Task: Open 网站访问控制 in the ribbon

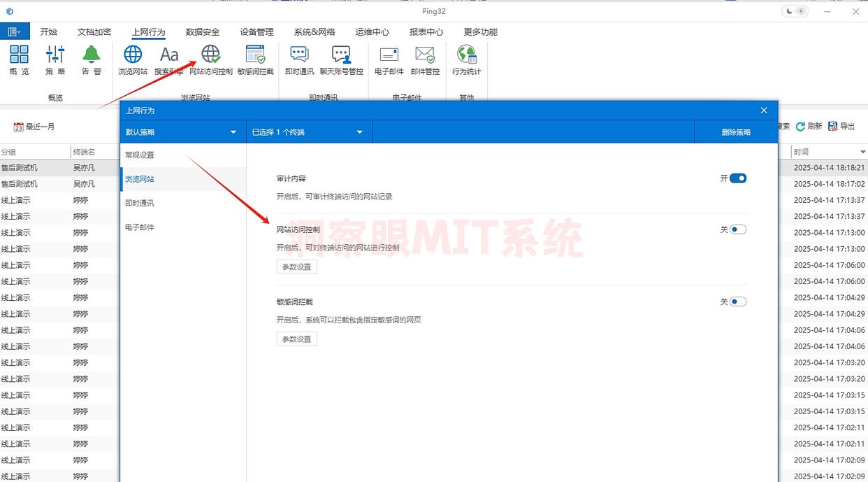Action: click(211, 60)
